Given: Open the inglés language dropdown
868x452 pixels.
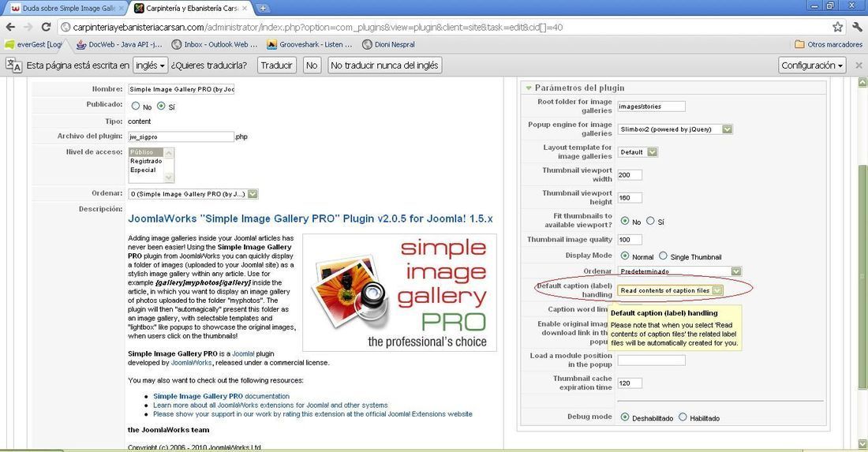Looking at the screenshot, I should click(151, 65).
